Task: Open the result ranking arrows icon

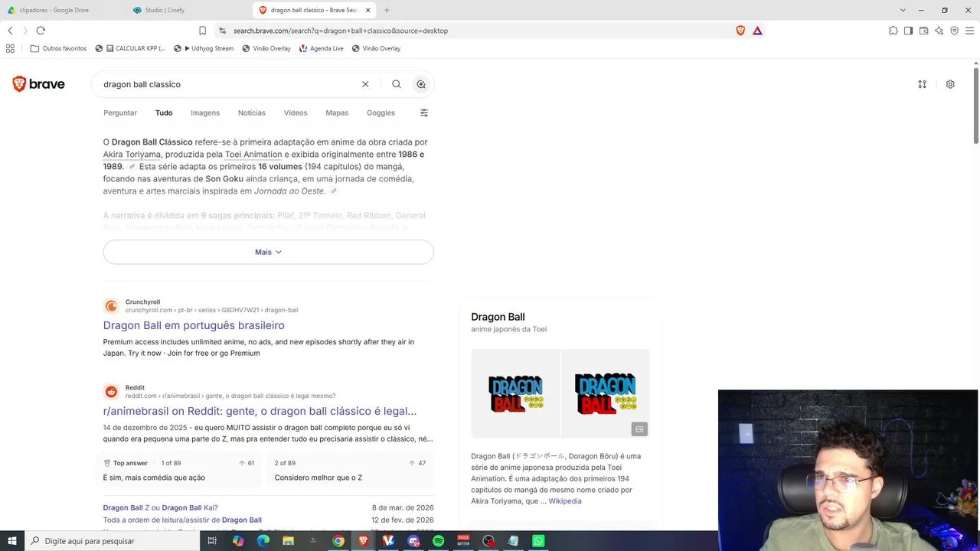Action: (923, 84)
